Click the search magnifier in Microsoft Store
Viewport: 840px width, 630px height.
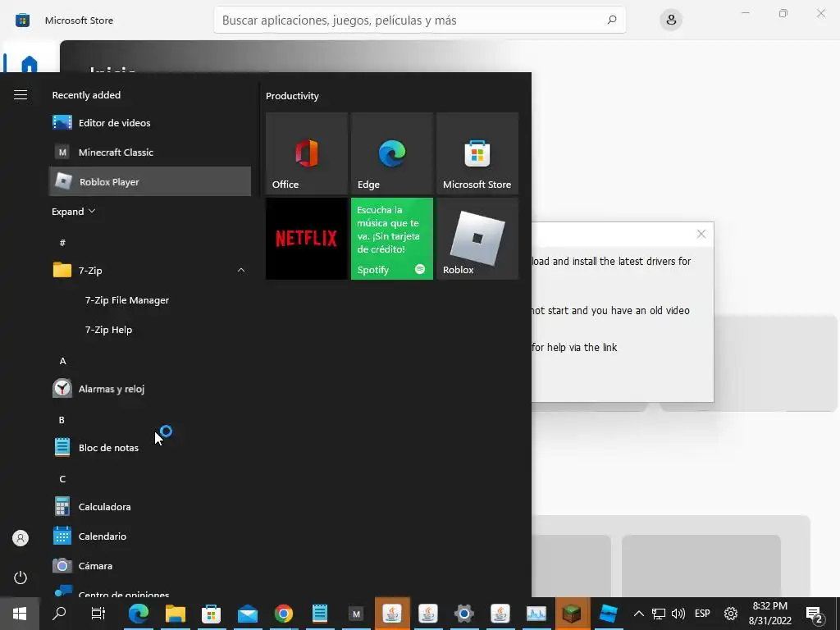click(x=612, y=20)
